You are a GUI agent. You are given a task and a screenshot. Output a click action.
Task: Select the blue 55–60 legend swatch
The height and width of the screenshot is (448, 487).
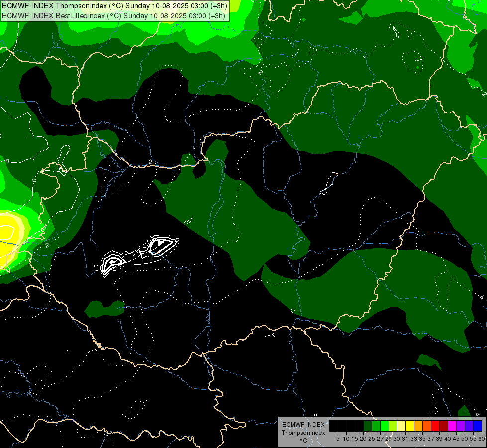(478, 426)
